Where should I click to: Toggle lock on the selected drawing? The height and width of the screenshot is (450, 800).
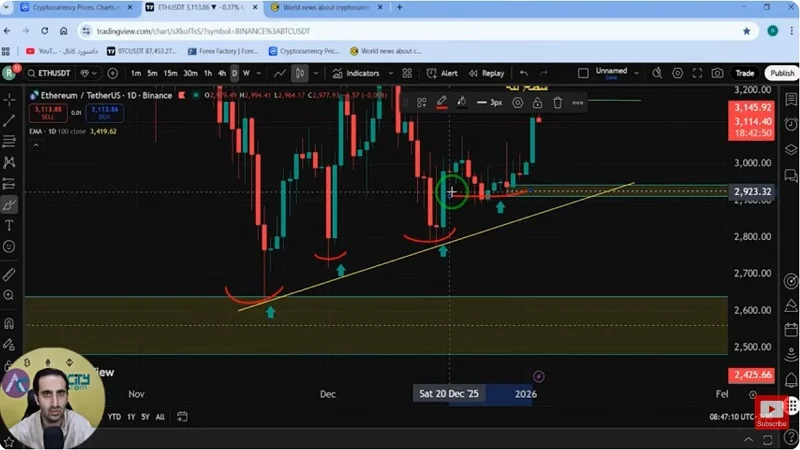click(x=537, y=102)
